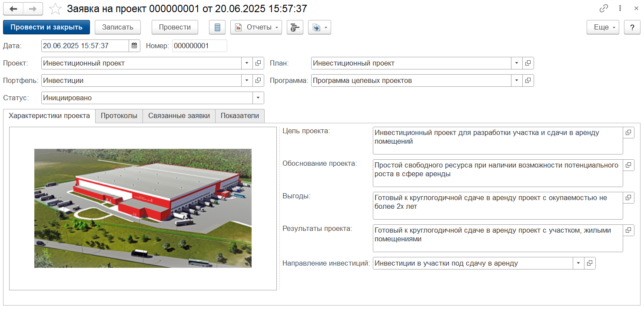The height and width of the screenshot is (309, 644).
Task: Open the Показатели tab
Action: pyautogui.click(x=239, y=116)
